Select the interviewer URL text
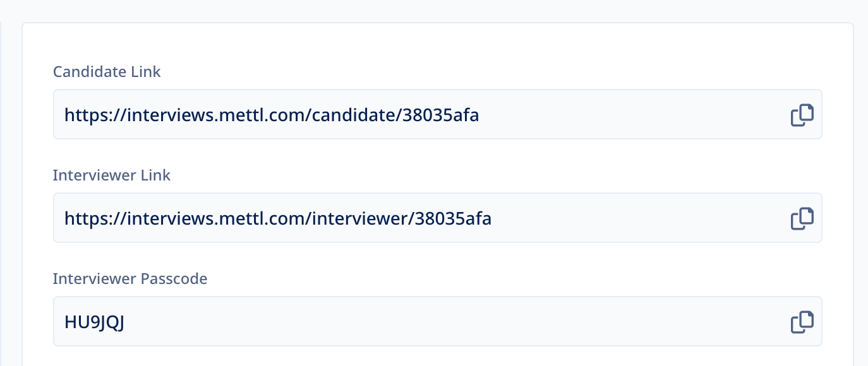The image size is (868, 366). point(278,219)
